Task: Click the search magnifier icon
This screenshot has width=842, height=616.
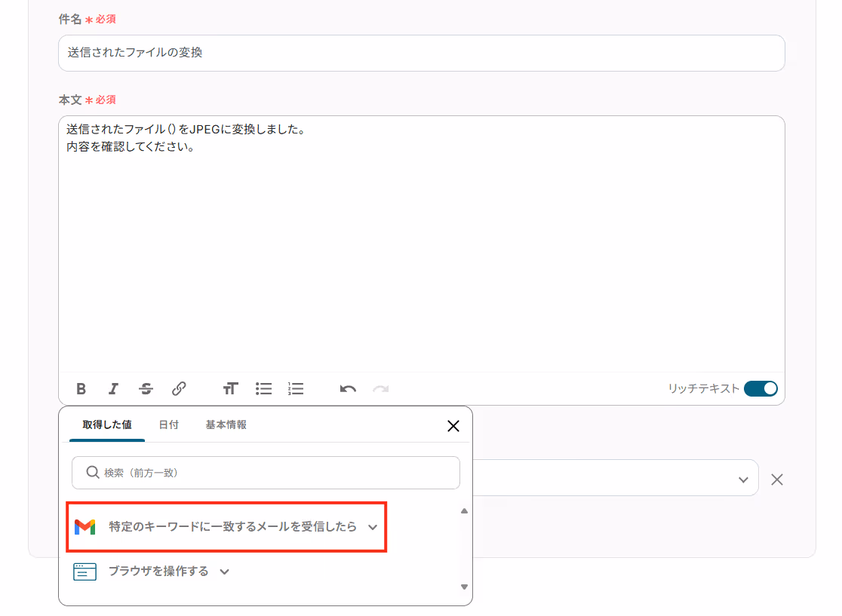Action: 92,472
